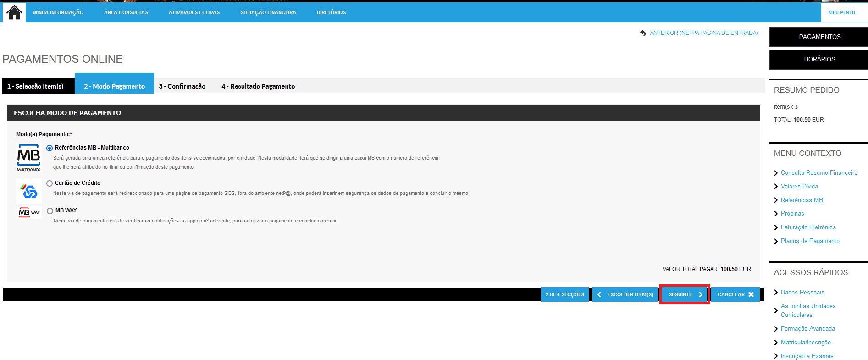Click chevron beside Consulta Resumo Financeiro
Image resolution: width=868 pixels, height=360 pixels.
coord(776,173)
